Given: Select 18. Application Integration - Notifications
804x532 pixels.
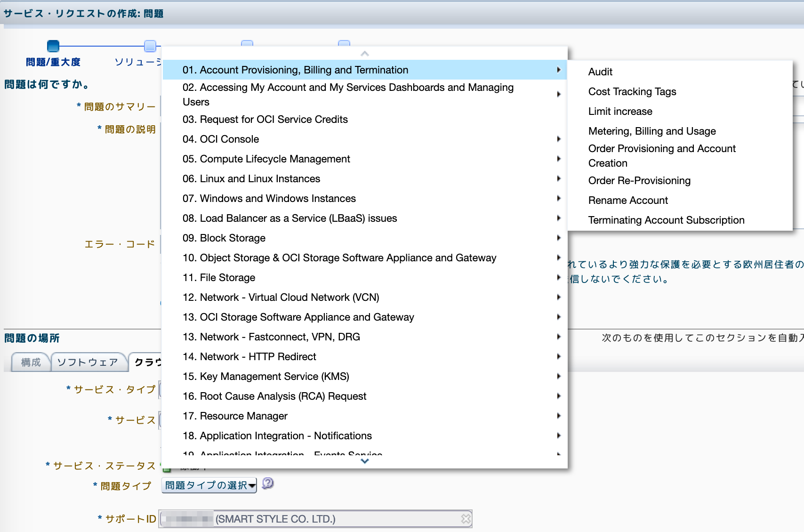Looking at the screenshot, I should click(365, 435).
